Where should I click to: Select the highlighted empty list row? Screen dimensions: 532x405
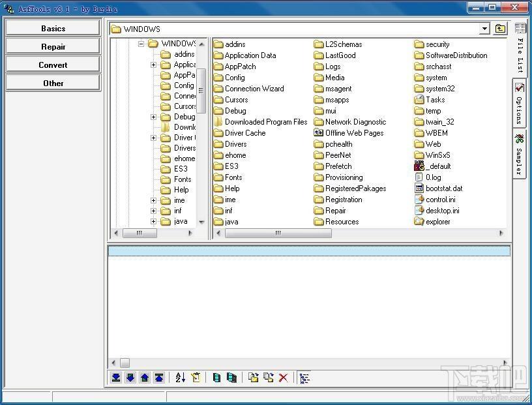pyautogui.click(x=309, y=251)
